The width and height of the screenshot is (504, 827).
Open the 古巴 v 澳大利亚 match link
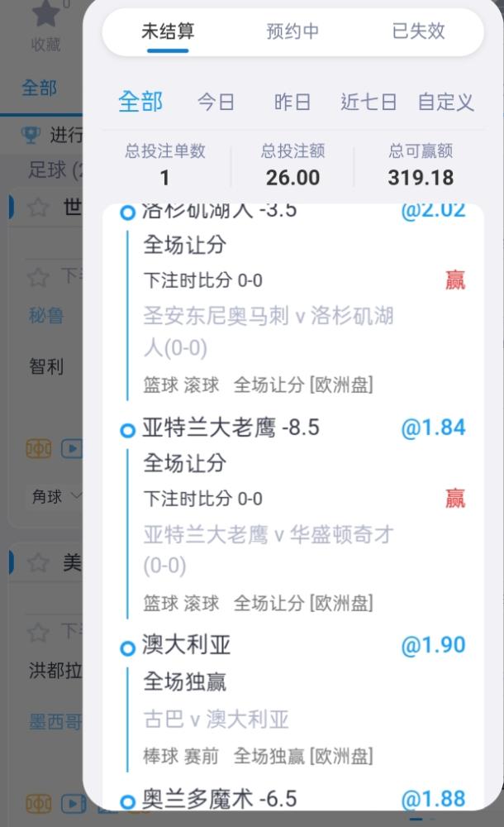[x=216, y=719]
